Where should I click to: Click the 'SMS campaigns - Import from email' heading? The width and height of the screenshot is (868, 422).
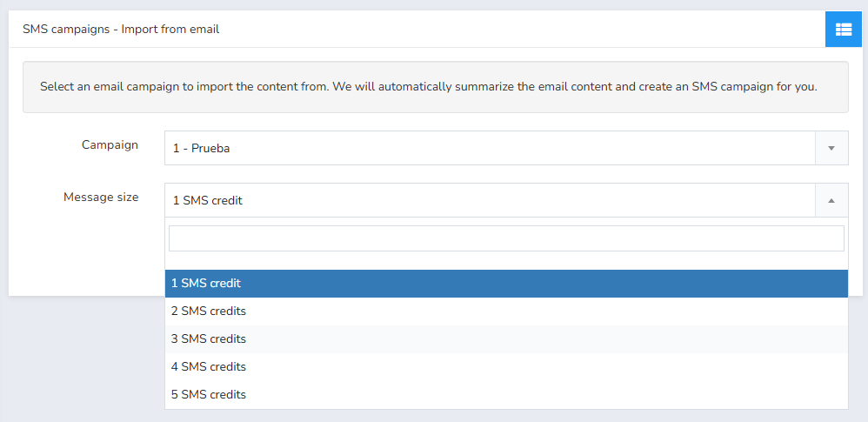(121, 29)
